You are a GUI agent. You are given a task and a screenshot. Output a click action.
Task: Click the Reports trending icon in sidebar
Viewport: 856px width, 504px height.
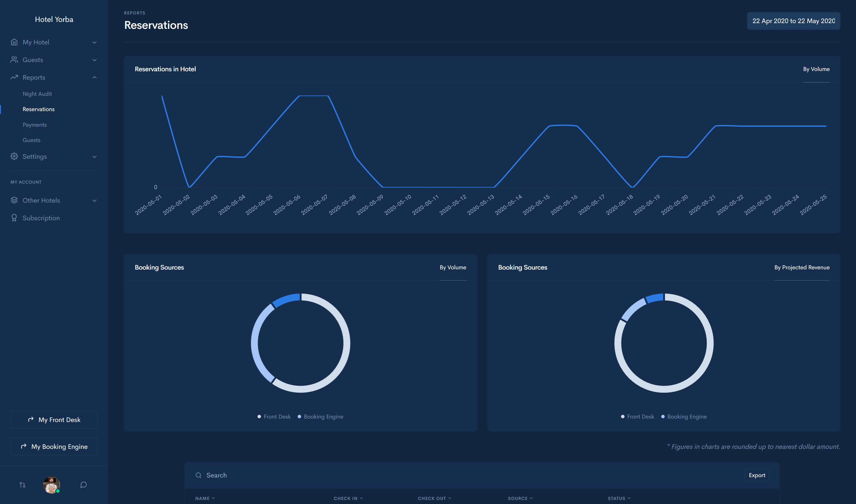tap(13, 77)
